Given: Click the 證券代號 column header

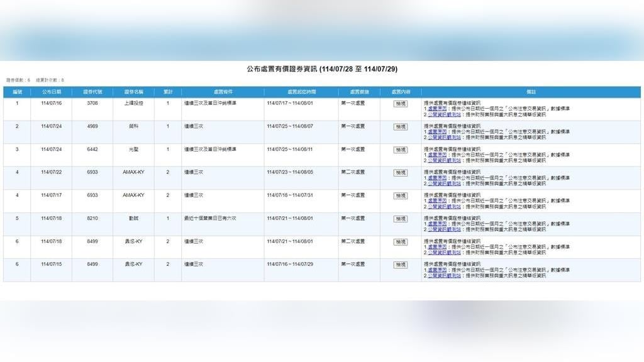Looking at the screenshot, I should [x=92, y=92].
